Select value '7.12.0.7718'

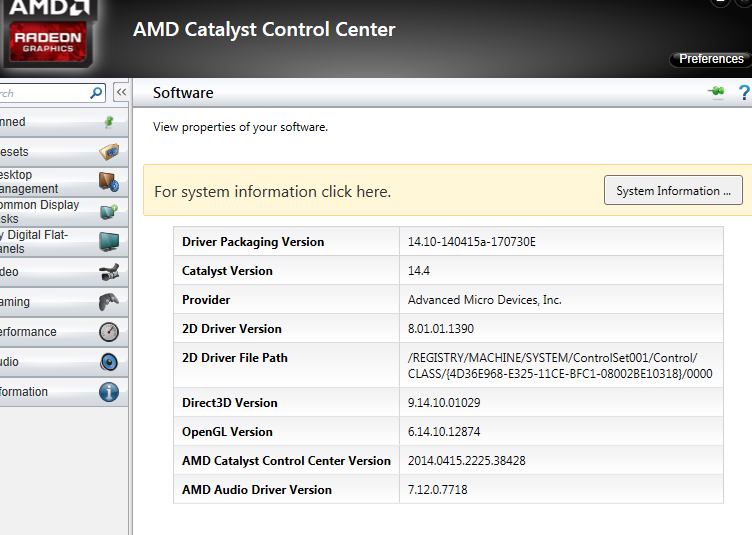coord(437,489)
